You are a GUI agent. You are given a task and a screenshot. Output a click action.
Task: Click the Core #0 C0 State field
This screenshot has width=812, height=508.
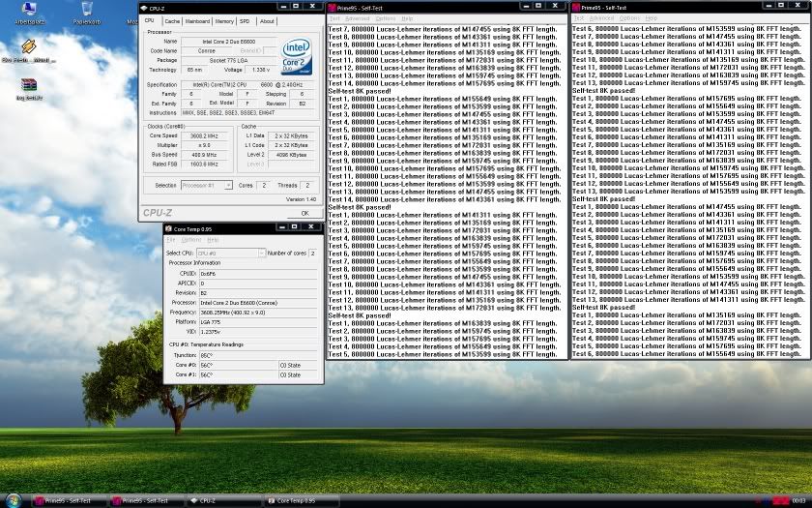(x=298, y=365)
